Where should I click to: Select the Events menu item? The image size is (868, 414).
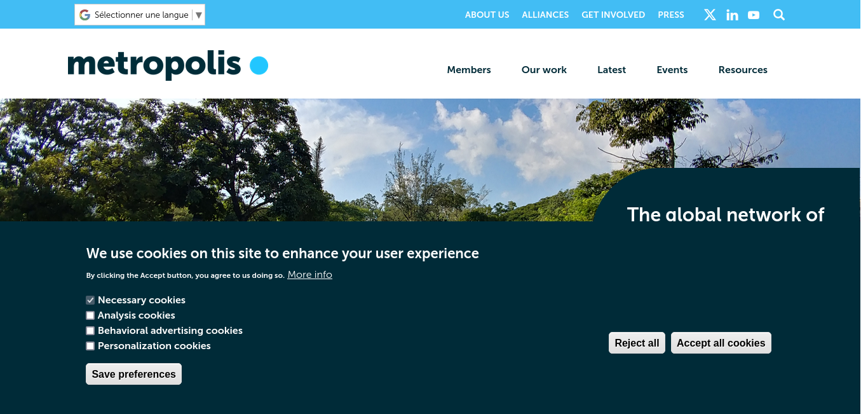672,70
